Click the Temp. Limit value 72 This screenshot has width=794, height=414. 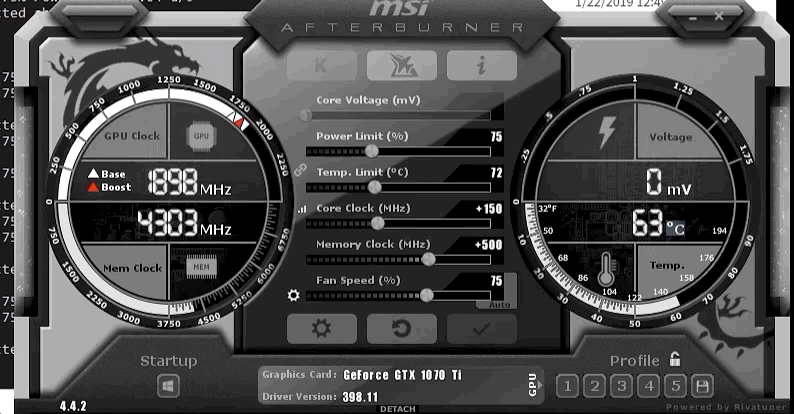(x=496, y=173)
